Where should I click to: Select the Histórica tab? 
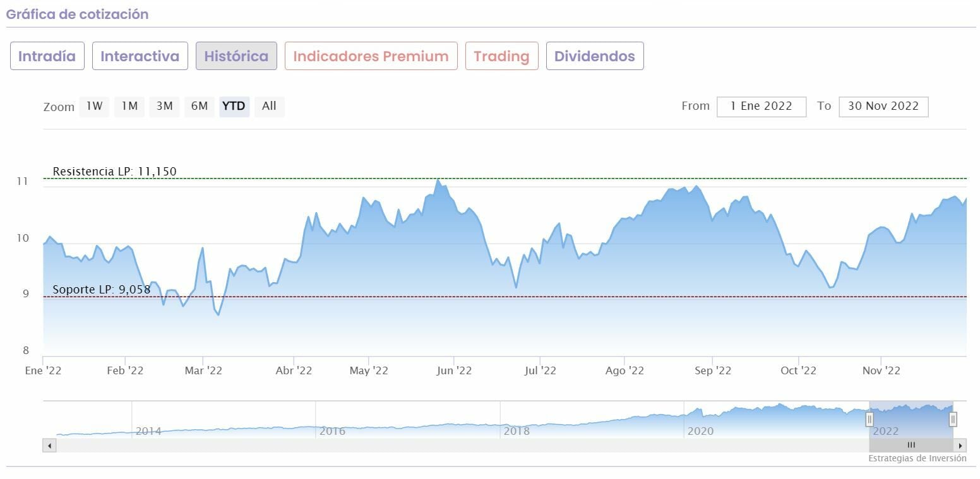click(236, 56)
